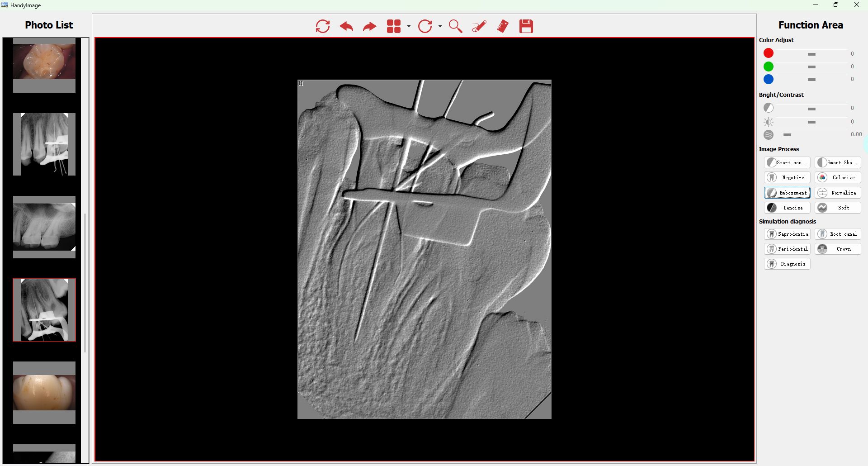This screenshot has width=868, height=466.
Task: Toggle the Denoise filter
Action: click(787, 208)
